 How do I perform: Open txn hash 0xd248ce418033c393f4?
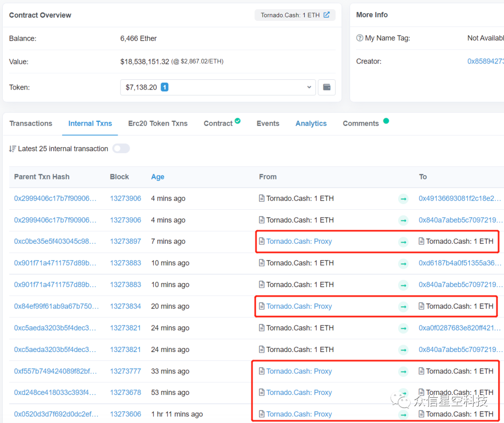(x=55, y=392)
